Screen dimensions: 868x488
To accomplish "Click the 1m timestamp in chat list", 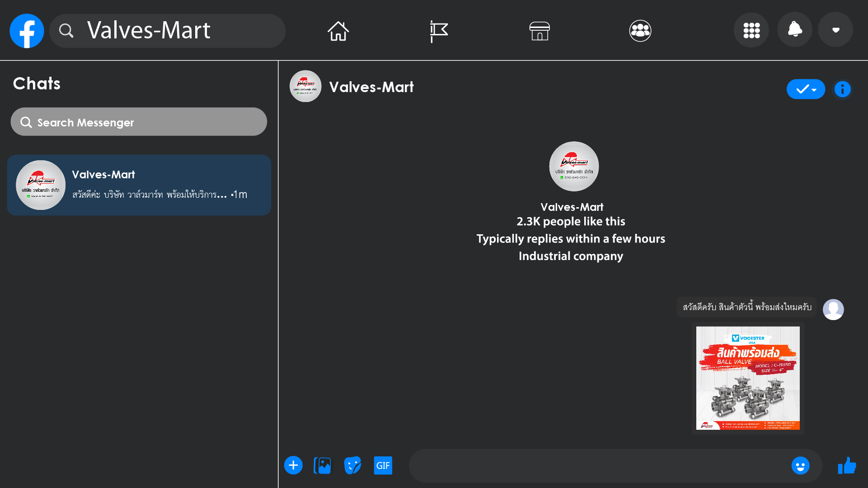I will (x=239, y=195).
